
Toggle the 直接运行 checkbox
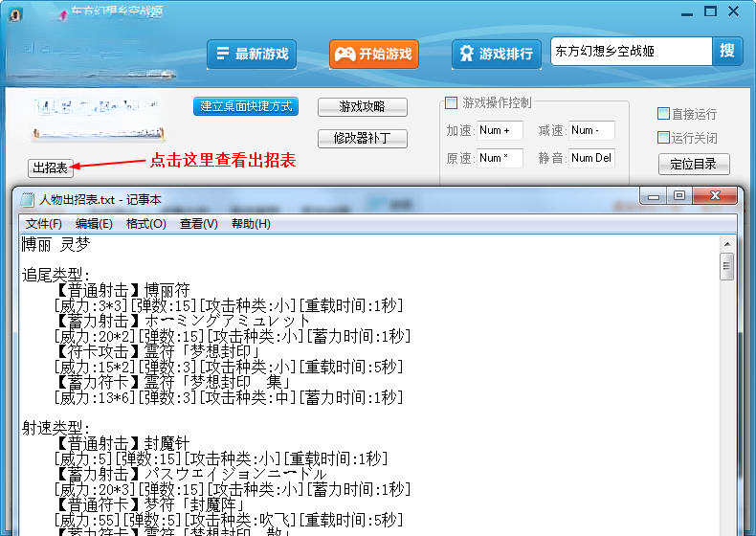tap(663, 113)
